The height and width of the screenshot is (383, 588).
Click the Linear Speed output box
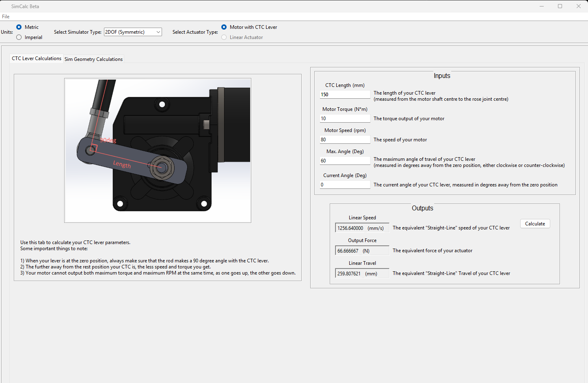tap(362, 228)
